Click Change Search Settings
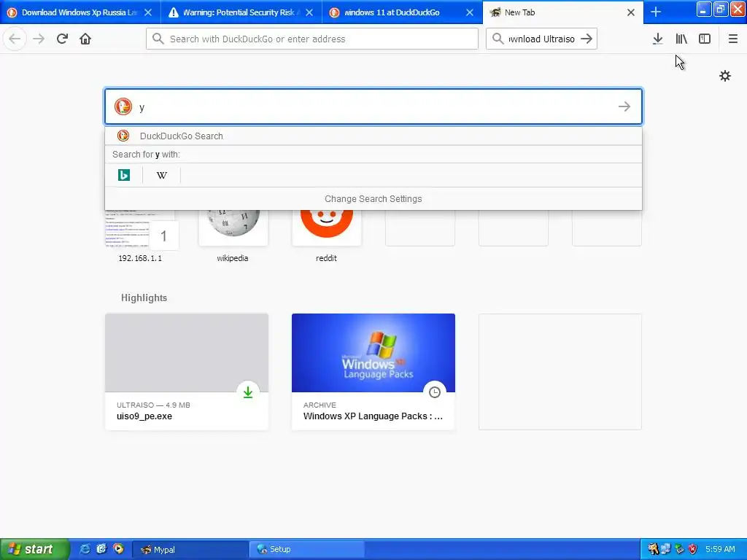Screen dimensions: 747x560 point(373,199)
